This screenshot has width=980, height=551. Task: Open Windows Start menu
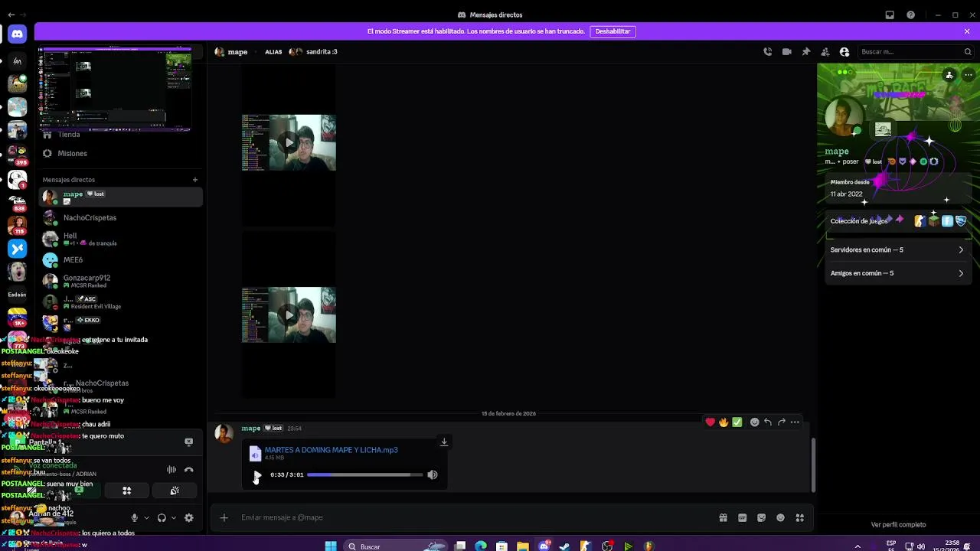(331, 546)
